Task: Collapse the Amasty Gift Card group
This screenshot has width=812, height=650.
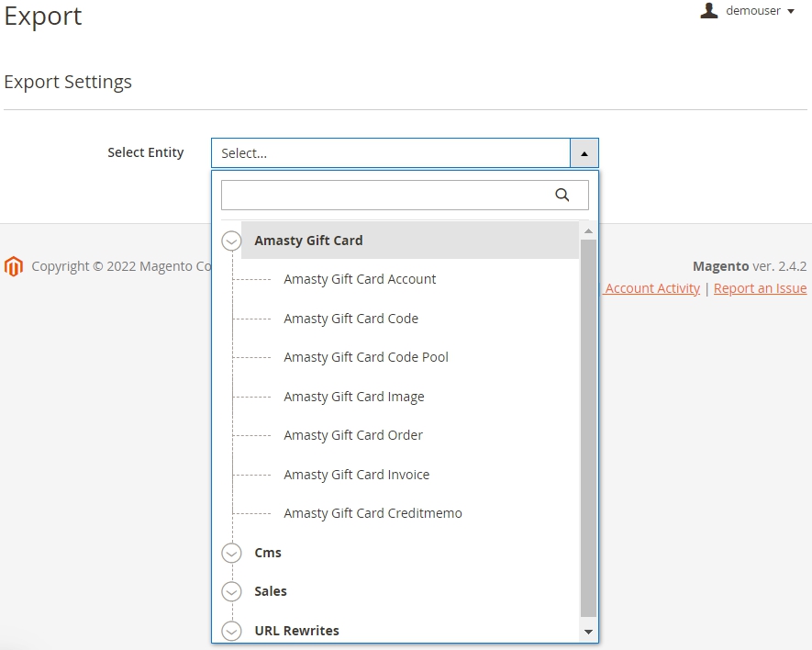Action: tap(231, 241)
